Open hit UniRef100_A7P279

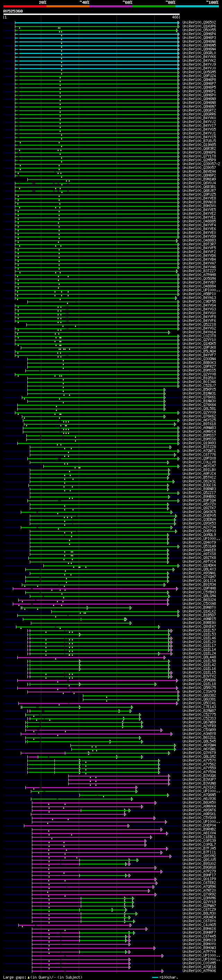(x=199, y=871)
